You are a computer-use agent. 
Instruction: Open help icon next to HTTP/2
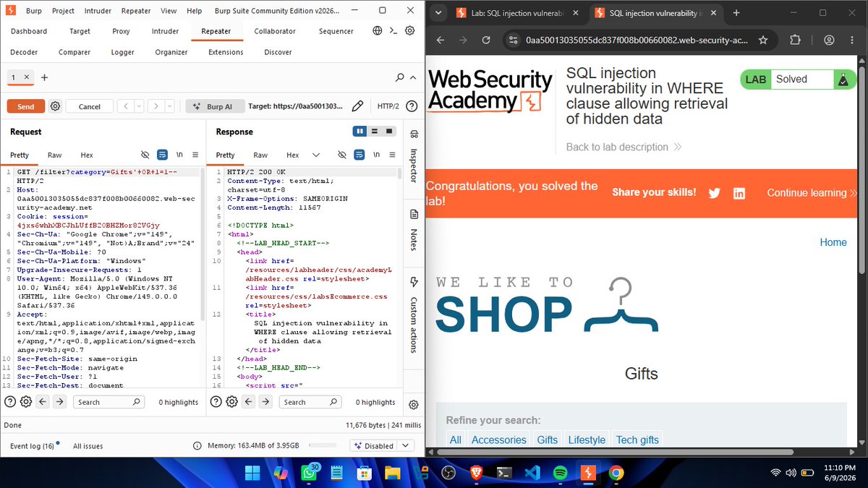click(x=412, y=106)
